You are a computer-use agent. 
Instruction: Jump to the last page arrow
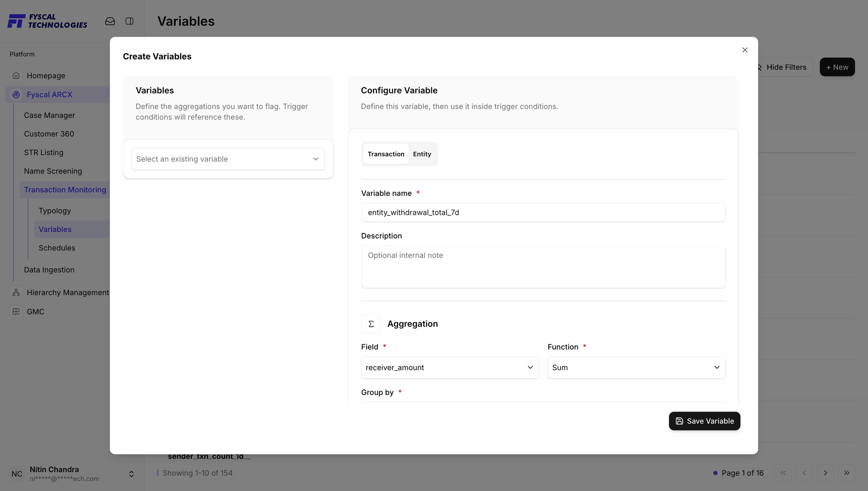[x=847, y=473]
